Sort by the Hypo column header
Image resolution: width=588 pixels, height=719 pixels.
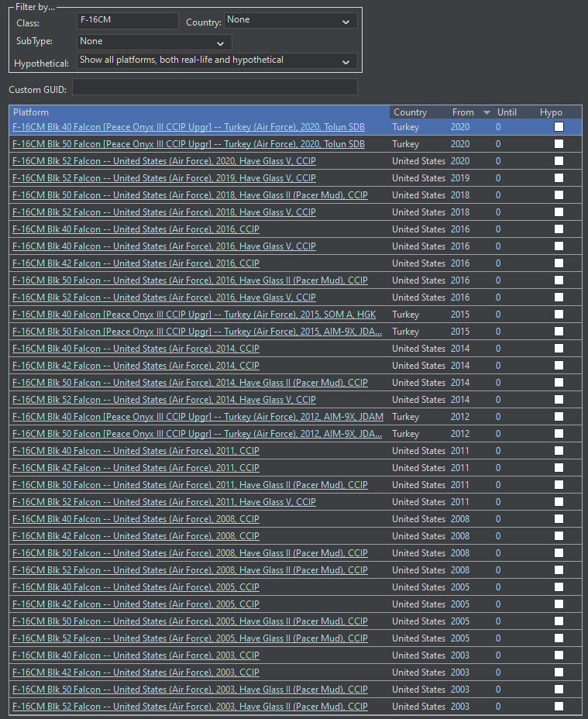pyautogui.click(x=551, y=112)
